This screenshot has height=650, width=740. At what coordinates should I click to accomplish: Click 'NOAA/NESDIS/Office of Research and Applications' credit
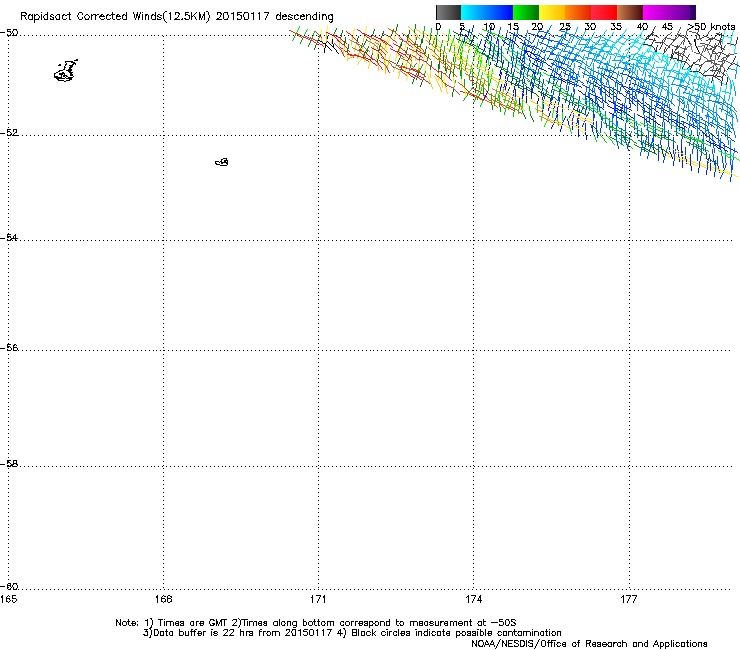589,644
